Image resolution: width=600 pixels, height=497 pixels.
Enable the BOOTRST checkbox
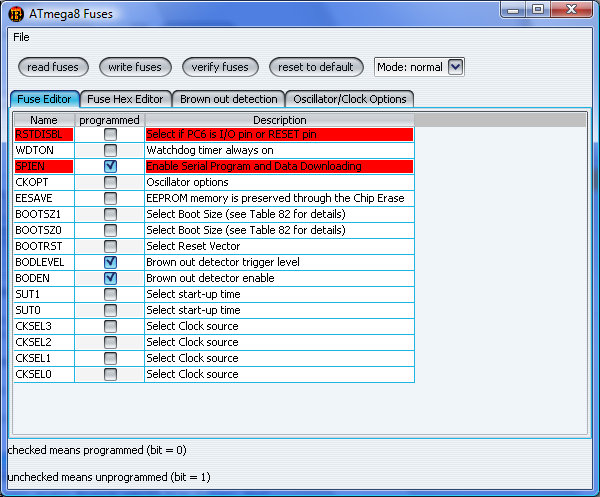click(110, 246)
